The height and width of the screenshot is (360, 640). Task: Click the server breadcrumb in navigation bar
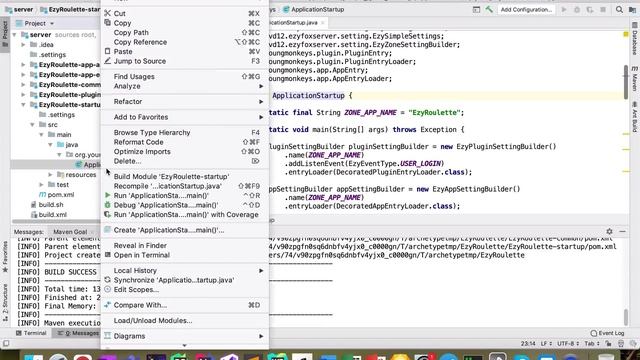coord(19,9)
